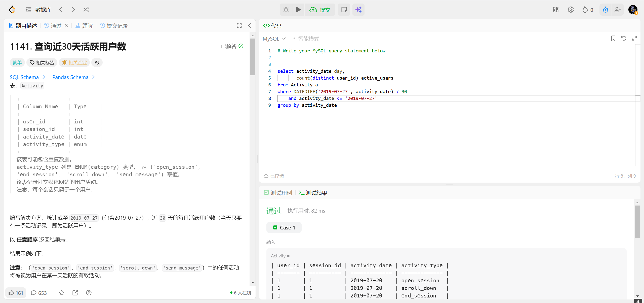The height and width of the screenshot is (303, 644).
Task: Toggle the Case 1 test case
Action: [284, 227]
